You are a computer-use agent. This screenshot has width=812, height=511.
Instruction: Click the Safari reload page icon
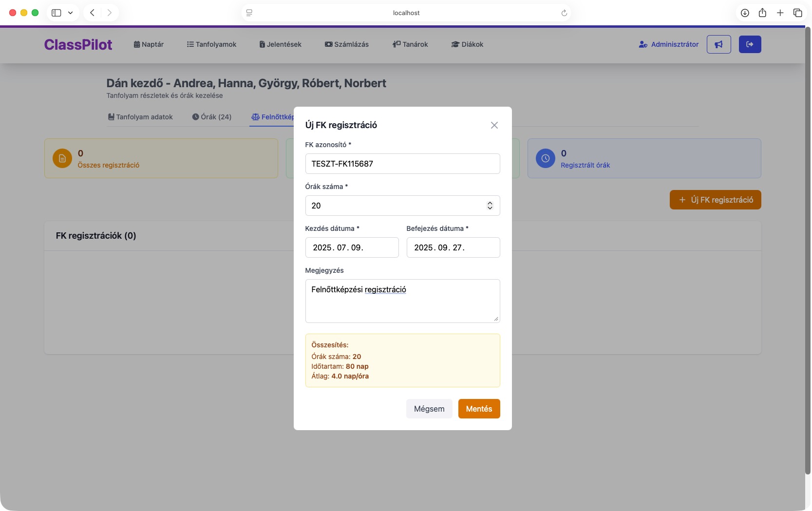(564, 13)
